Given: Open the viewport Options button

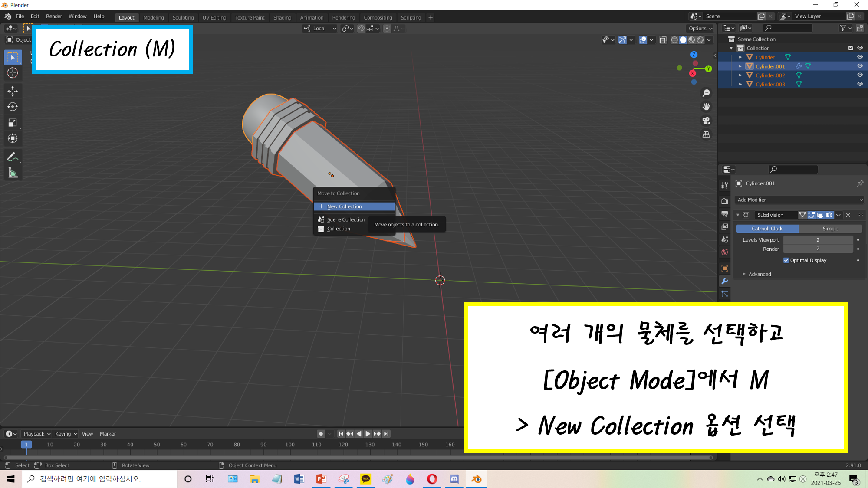Looking at the screenshot, I should point(700,28).
